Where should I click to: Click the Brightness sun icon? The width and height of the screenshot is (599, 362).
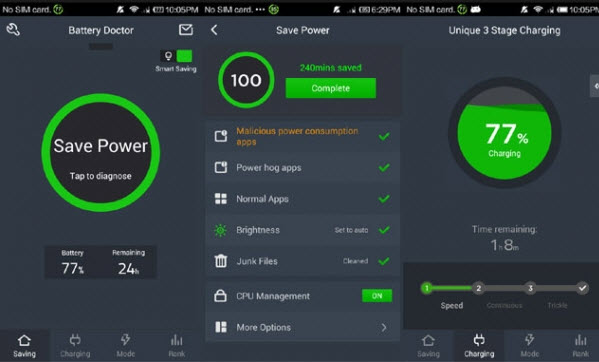coord(220,230)
